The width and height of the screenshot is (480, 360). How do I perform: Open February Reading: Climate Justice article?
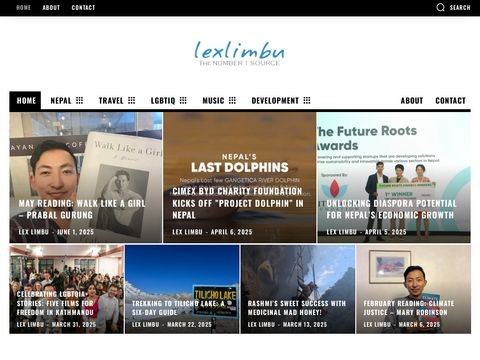coord(409,308)
